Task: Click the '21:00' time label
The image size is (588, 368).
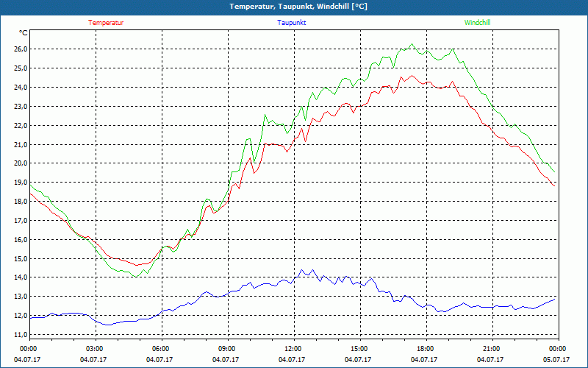Action: click(492, 349)
